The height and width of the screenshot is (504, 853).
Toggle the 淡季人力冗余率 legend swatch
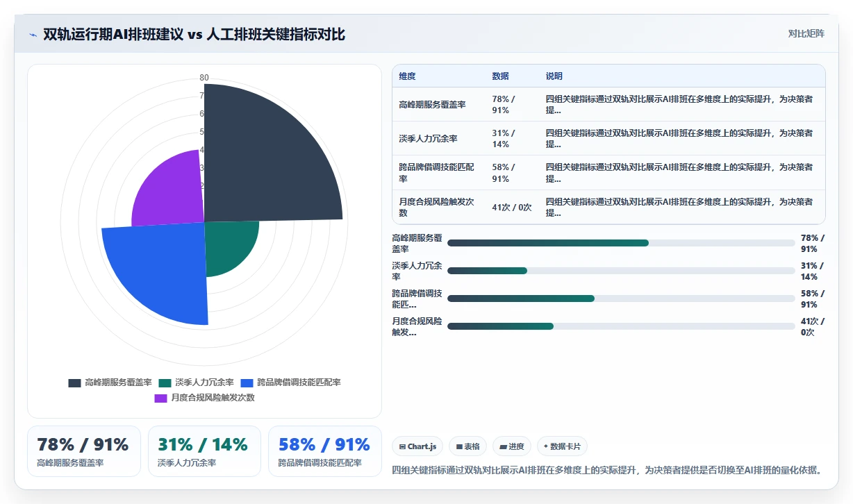point(165,383)
